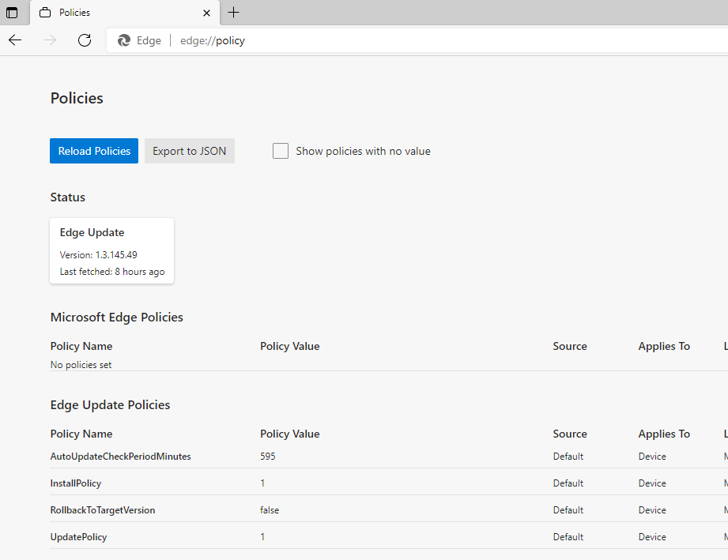This screenshot has height=560, width=728.
Task: Click the Edge logo in address bar
Action: [124, 40]
